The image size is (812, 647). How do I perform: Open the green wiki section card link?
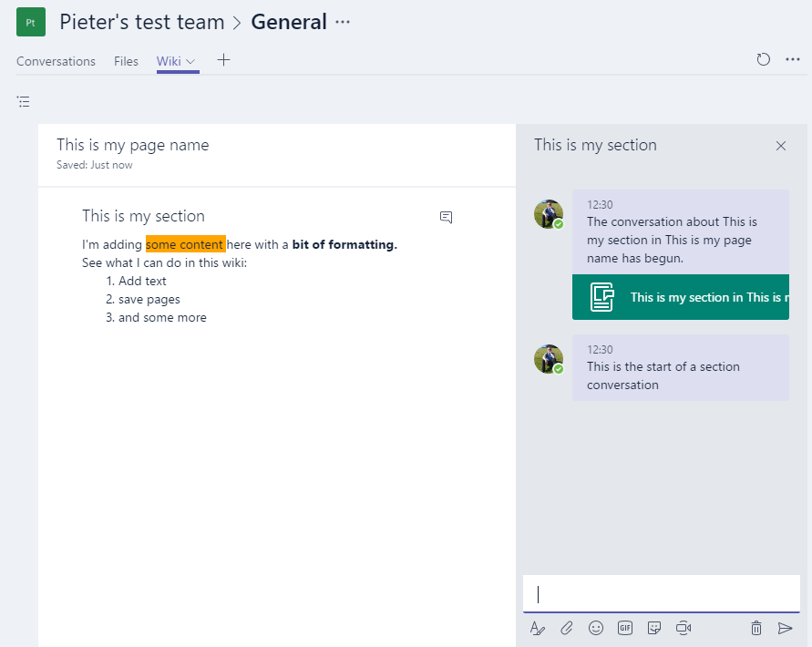pos(681,297)
